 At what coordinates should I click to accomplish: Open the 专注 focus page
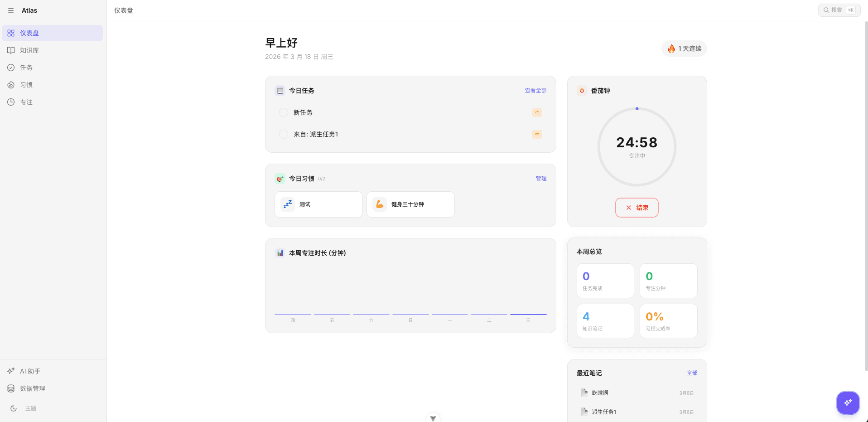pyautogui.click(x=53, y=102)
